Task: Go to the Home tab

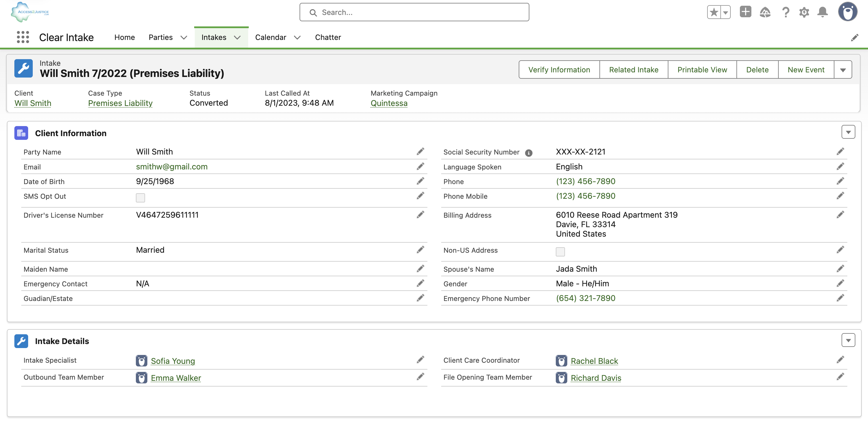Action: 125,37
